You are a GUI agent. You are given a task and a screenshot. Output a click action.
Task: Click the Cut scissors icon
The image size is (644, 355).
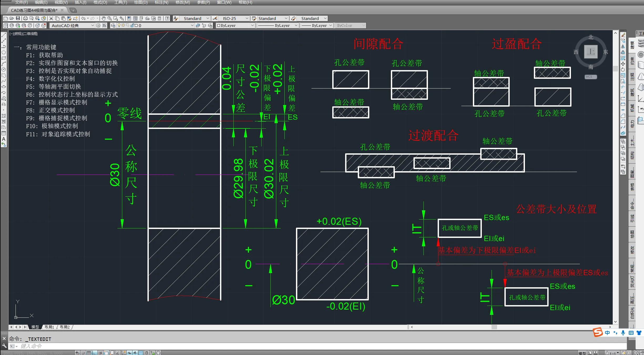(51, 18)
